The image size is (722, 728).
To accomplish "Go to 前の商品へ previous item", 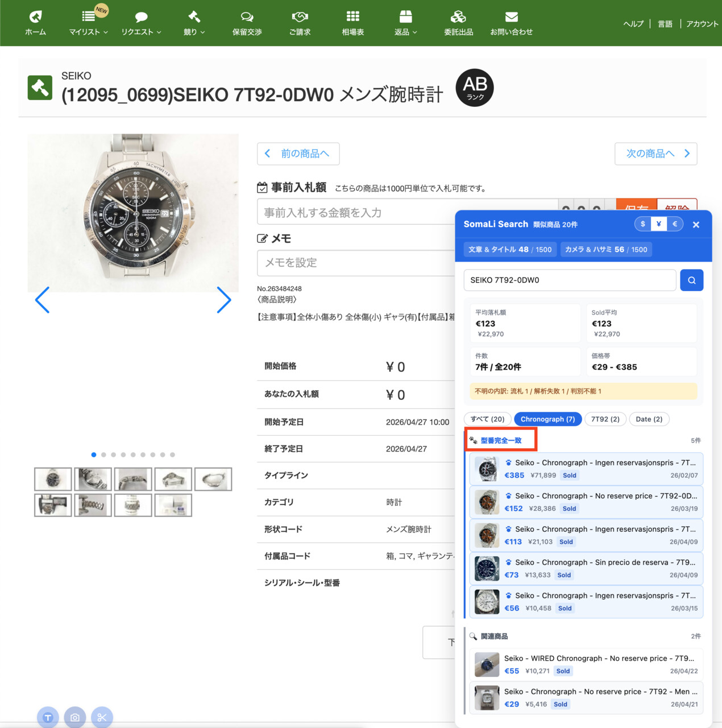I will [x=298, y=154].
